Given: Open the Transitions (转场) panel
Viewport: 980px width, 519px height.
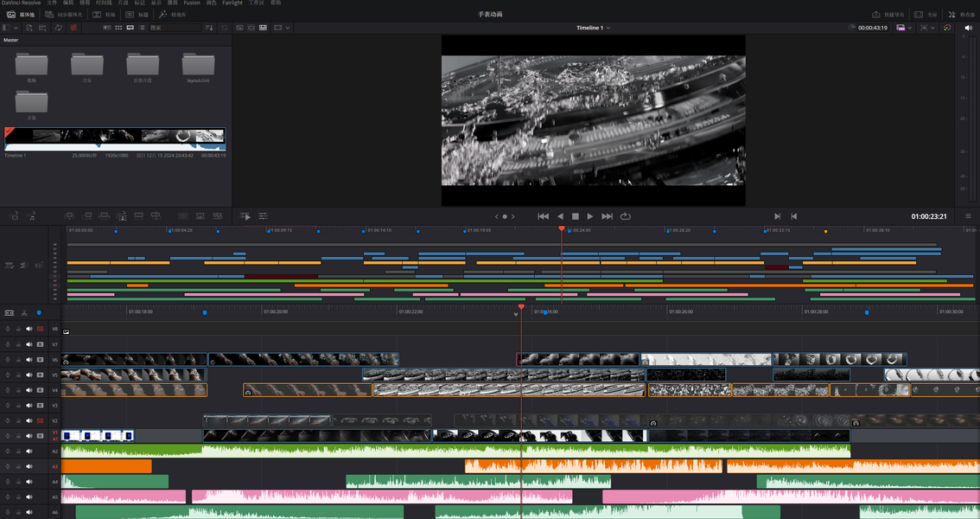Looking at the screenshot, I should (104, 15).
